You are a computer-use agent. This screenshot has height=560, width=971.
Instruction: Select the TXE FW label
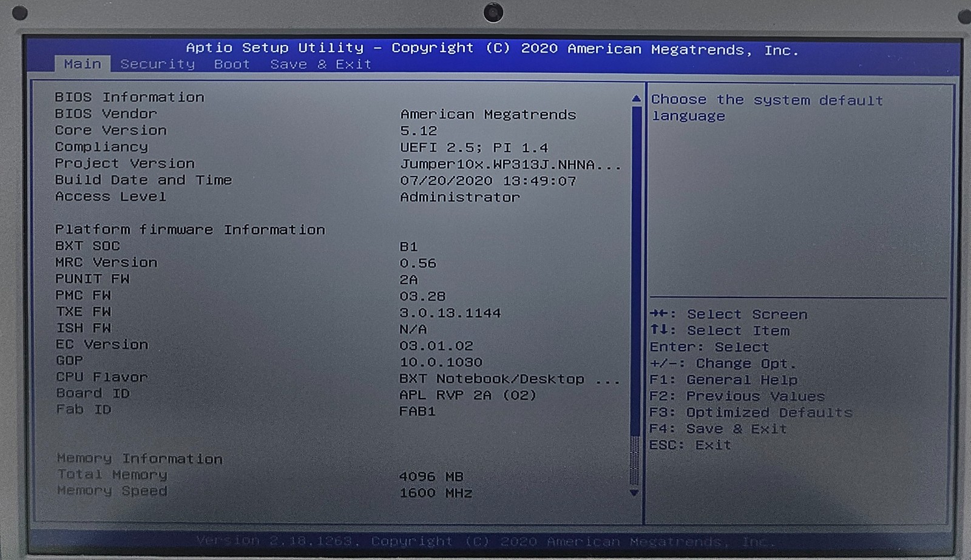point(83,311)
